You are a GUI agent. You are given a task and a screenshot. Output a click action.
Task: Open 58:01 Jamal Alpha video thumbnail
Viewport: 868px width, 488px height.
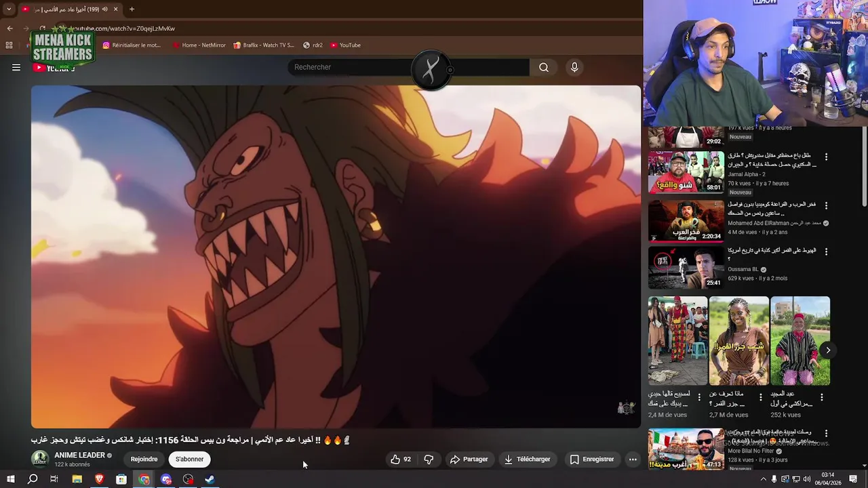(686, 173)
